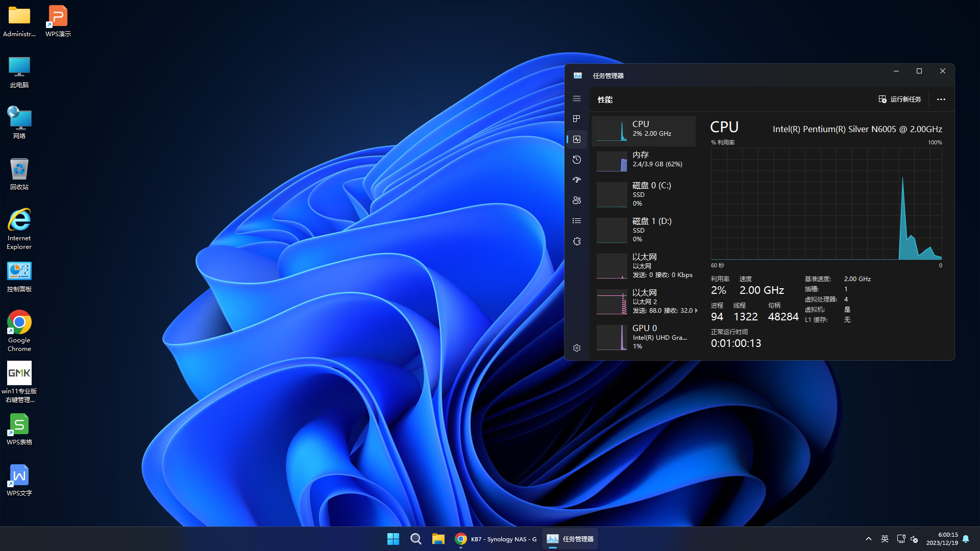This screenshot has height=551, width=980.
Task: Click the CPU utilization graph
Action: (826, 204)
